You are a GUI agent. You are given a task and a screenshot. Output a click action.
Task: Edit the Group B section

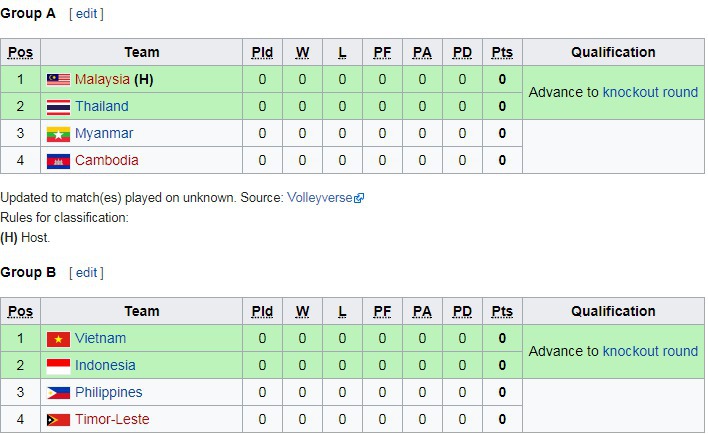click(x=86, y=272)
